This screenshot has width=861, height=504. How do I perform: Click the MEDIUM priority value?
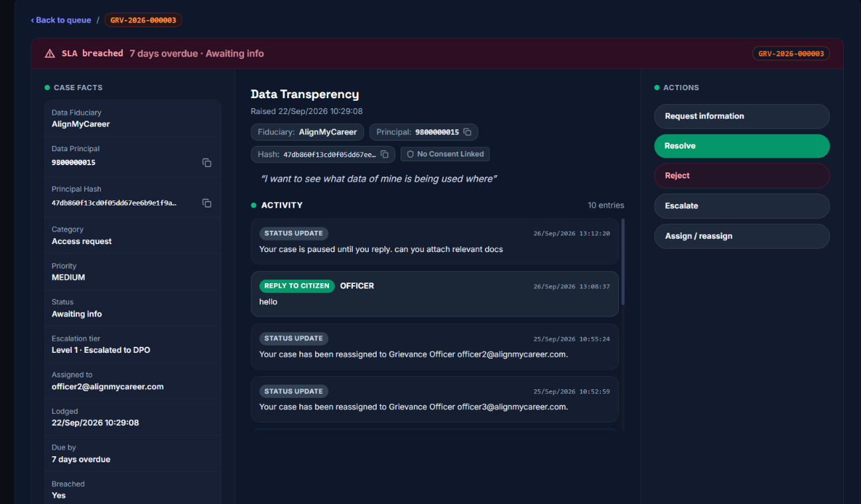[x=68, y=277]
